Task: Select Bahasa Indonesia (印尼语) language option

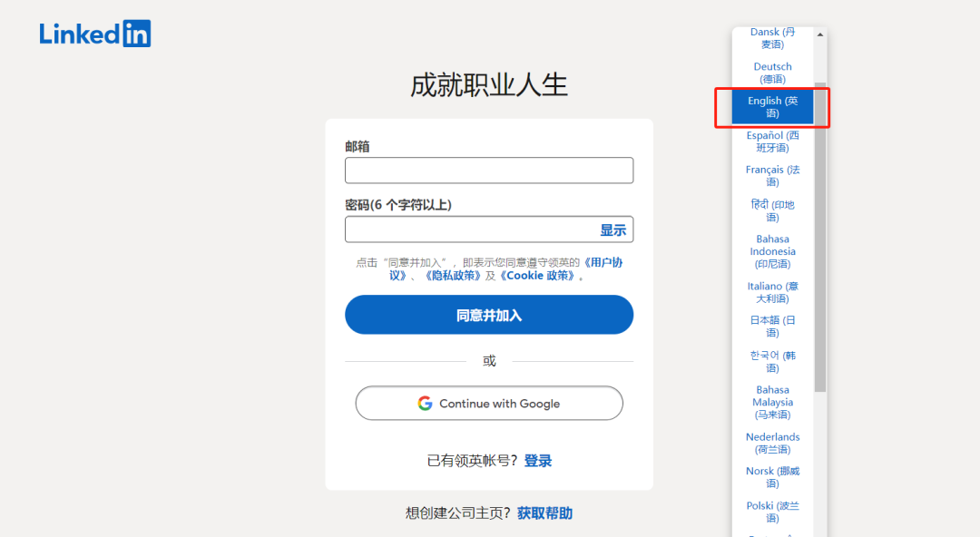Action: (772, 251)
